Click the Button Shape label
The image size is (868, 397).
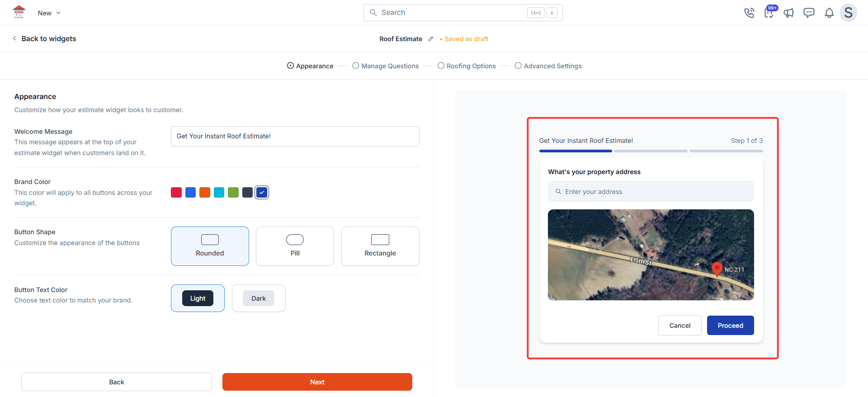click(35, 232)
